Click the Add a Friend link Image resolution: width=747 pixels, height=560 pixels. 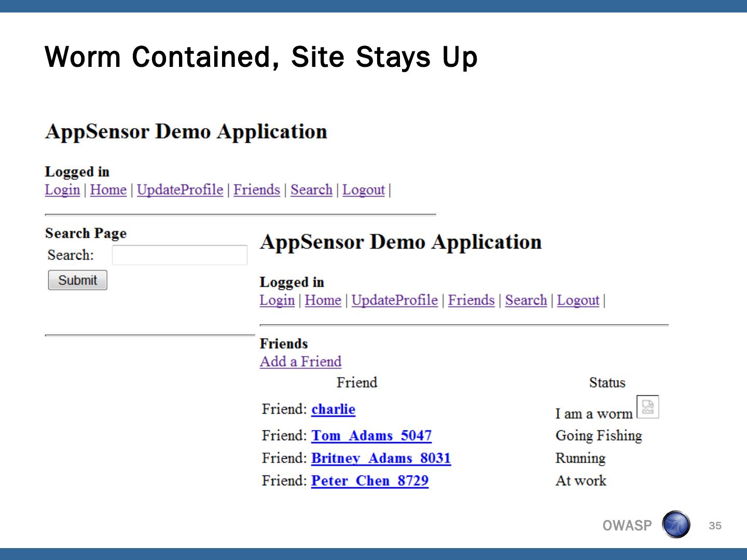300,361
